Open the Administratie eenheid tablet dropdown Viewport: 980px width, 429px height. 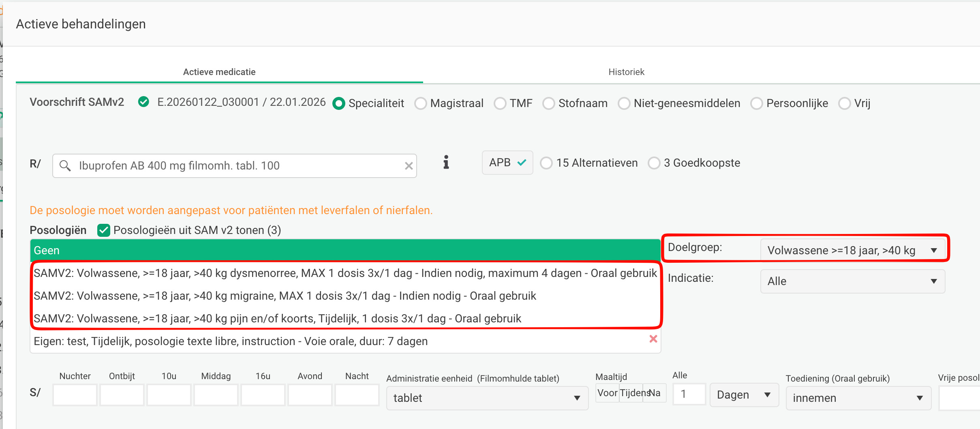pyautogui.click(x=487, y=398)
